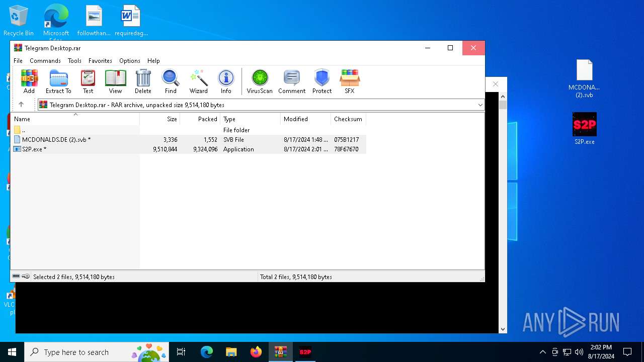The image size is (644, 362).
Task: Click the Extract To toolbar icon
Action: [x=58, y=81]
